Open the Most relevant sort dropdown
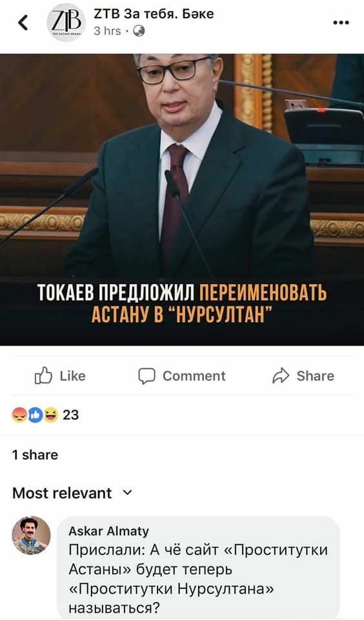 click(x=72, y=493)
